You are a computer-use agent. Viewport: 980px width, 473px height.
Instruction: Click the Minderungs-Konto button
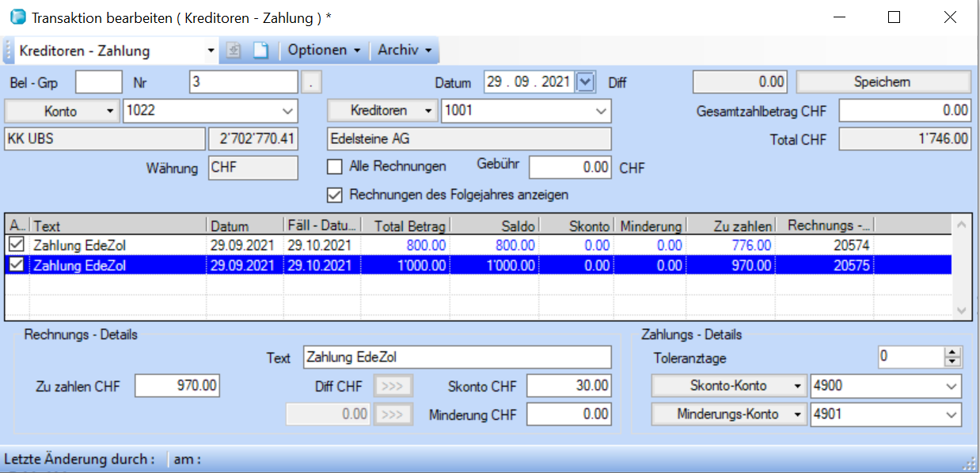(728, 414)
